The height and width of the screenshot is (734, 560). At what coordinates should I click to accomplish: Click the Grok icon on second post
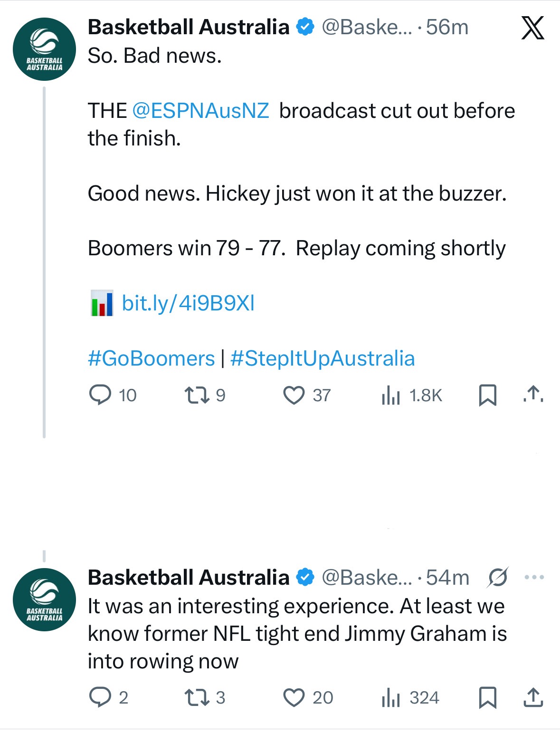498,578
